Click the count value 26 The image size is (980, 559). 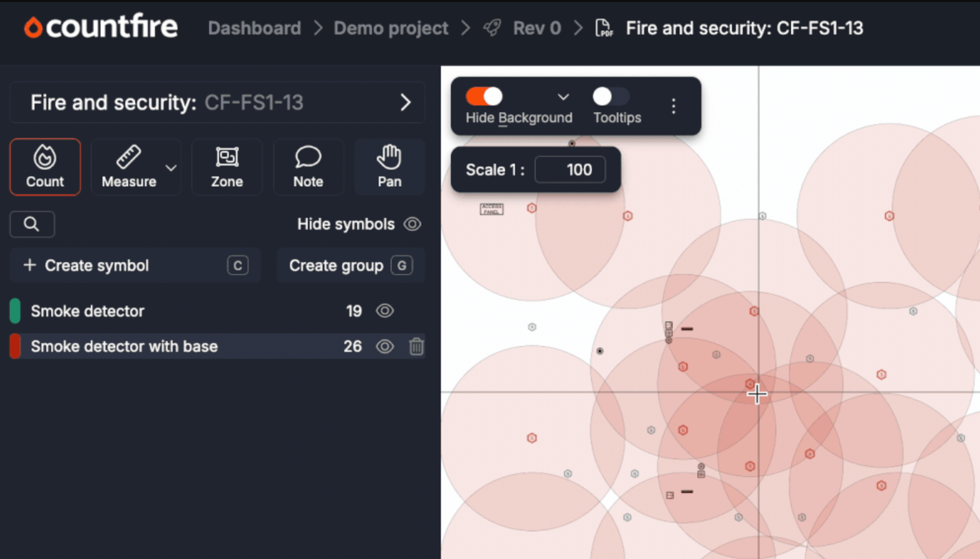point(353,347)
